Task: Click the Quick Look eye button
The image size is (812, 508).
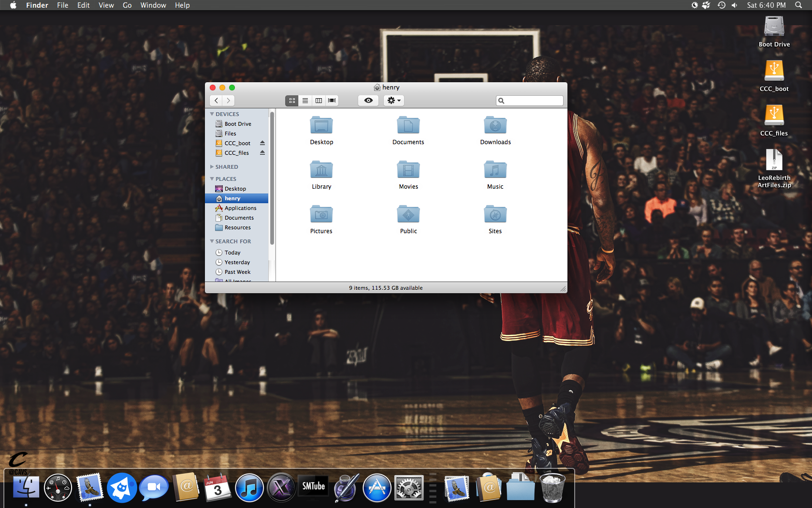Action: pyautogui.click(x=368, y=100)
